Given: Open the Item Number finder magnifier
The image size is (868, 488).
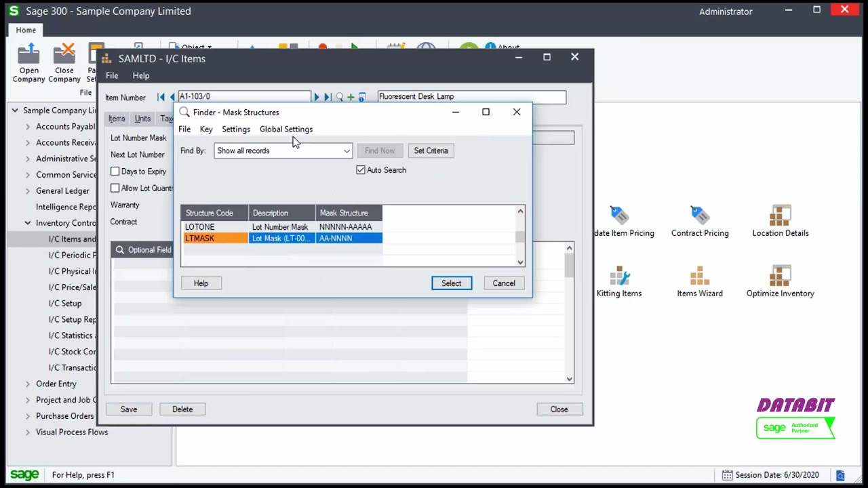Looking at the screenshot, I should coord(340,97).
